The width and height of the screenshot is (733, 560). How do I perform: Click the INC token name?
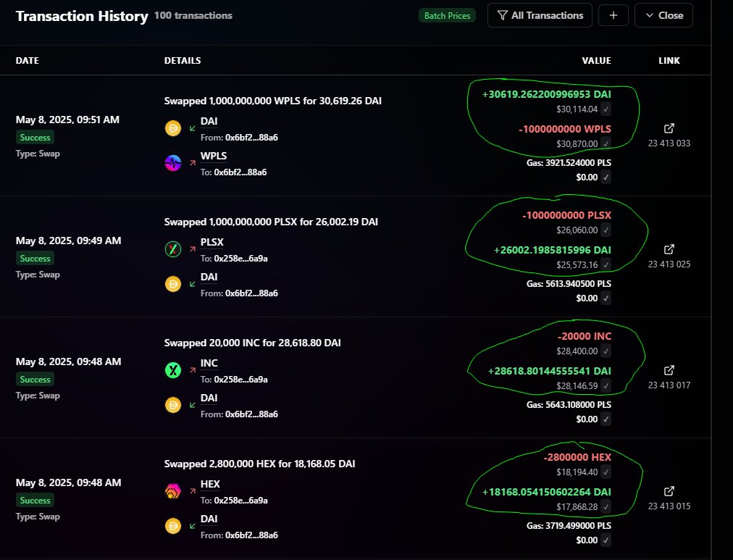[x=209, y=363]
